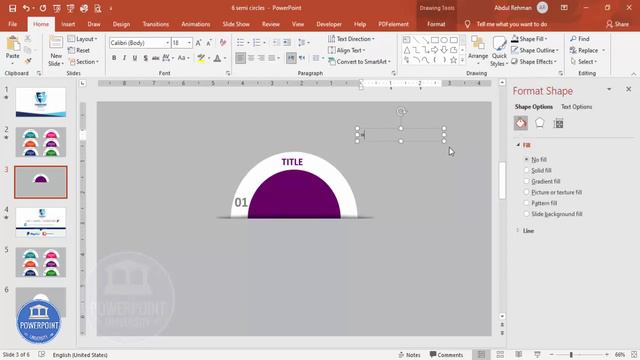Viewport: 640px width, 360px height.
Task: Collapse the Fill section
Action: pos(518,145)
